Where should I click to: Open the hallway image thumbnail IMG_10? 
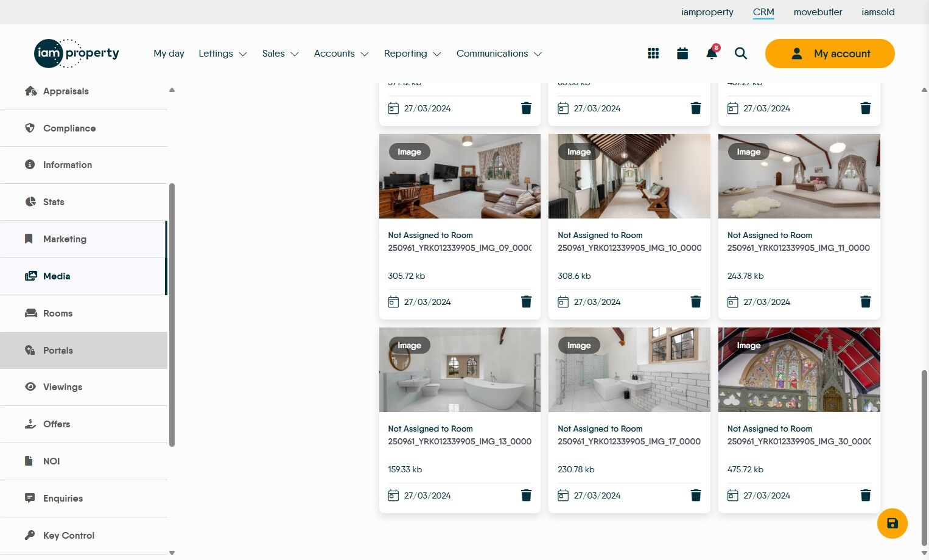click(629, 176)
